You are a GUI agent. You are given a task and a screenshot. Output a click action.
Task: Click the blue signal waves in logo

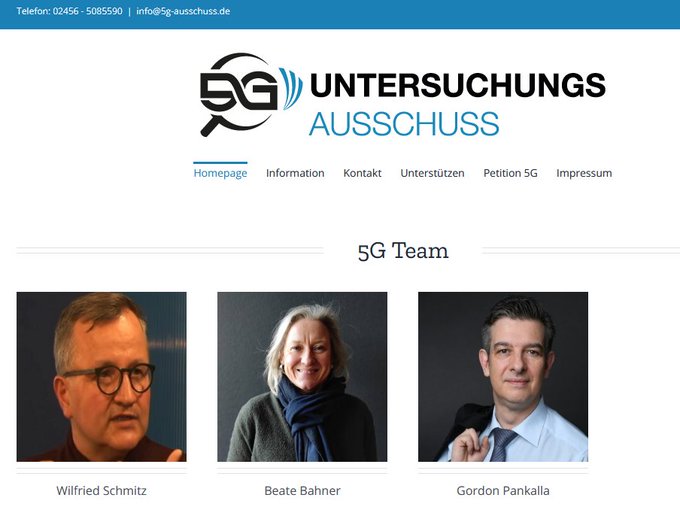[x=291, y=88]
